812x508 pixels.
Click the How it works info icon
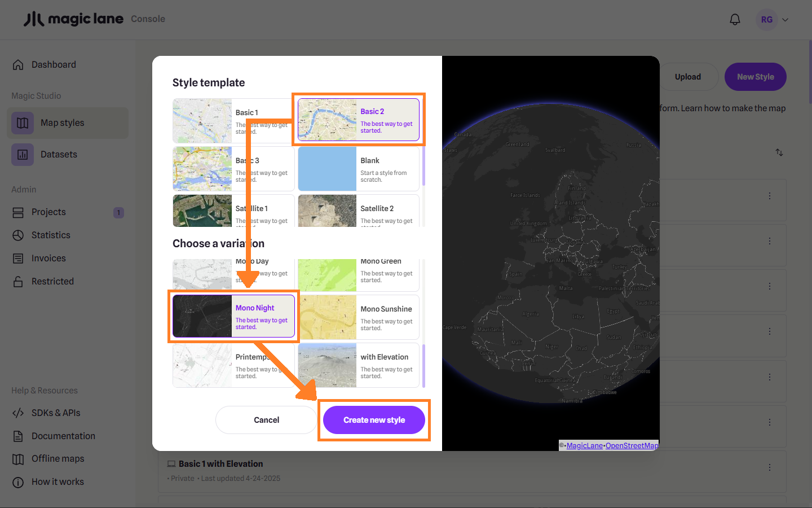tap(18, 482)
